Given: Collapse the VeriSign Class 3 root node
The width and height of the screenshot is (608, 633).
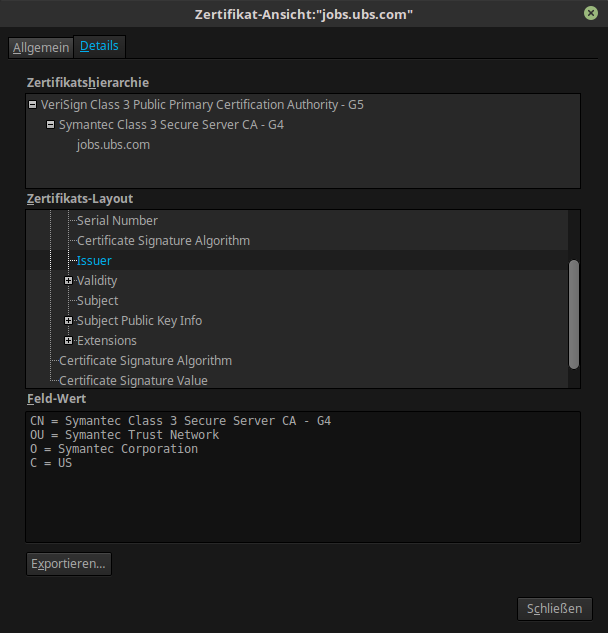Looking at the screenshot, I should [x=32, y=105].
